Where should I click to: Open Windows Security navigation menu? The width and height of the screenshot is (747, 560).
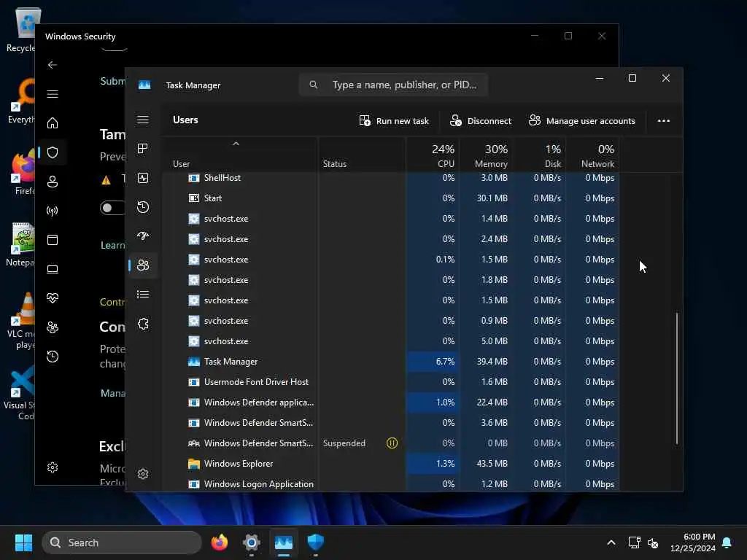[x=53, y=94]
